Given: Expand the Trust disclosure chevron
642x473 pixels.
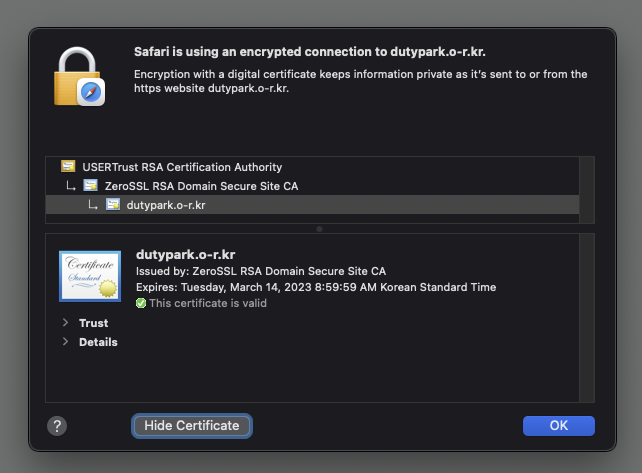Looking at the screenshot, I should pos(66,323).
